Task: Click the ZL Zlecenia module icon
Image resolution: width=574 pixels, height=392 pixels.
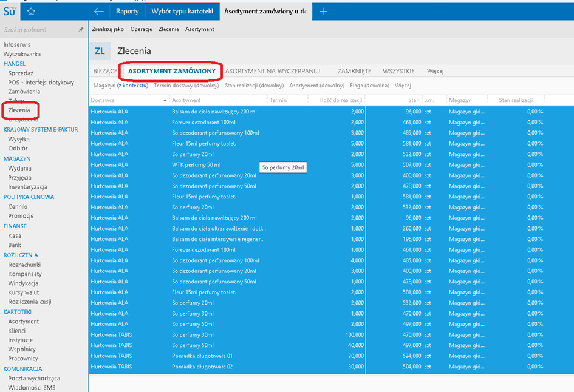Action: [x=100, y=51]
